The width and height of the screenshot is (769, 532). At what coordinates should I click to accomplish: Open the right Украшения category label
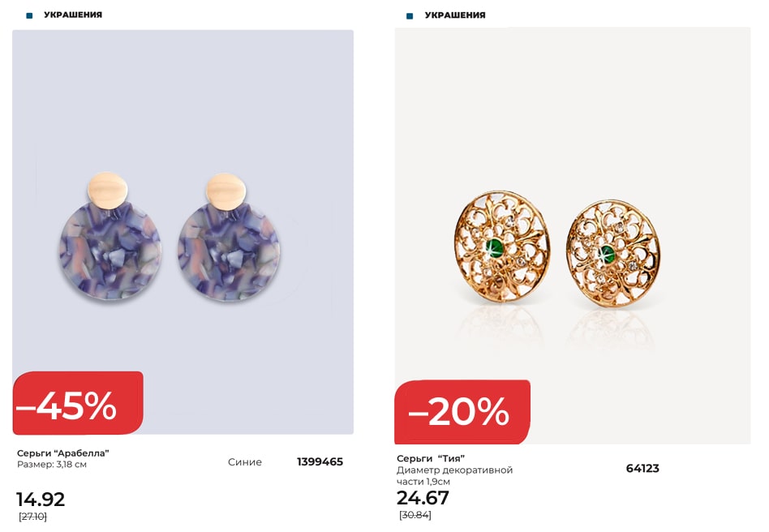[x=455, y=15]
